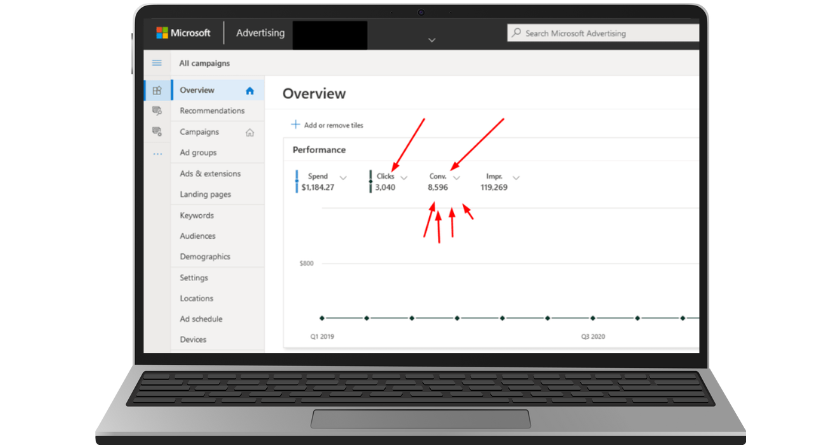This screenshot has height=445, width=837.
Task: Select the Conv. value 8,596
Action: pyautogui.click(x=438, y=187)
